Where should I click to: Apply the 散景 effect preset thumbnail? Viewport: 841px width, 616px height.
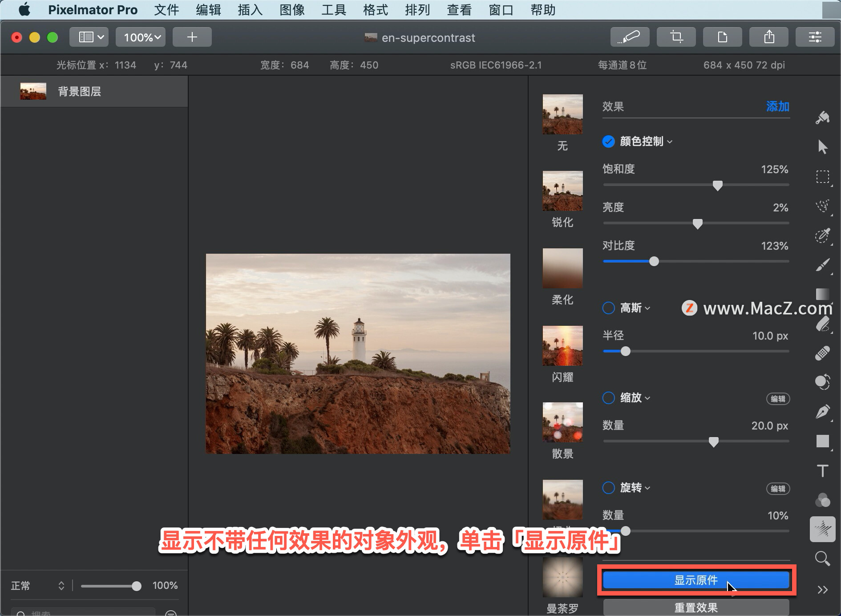point(562,422)
